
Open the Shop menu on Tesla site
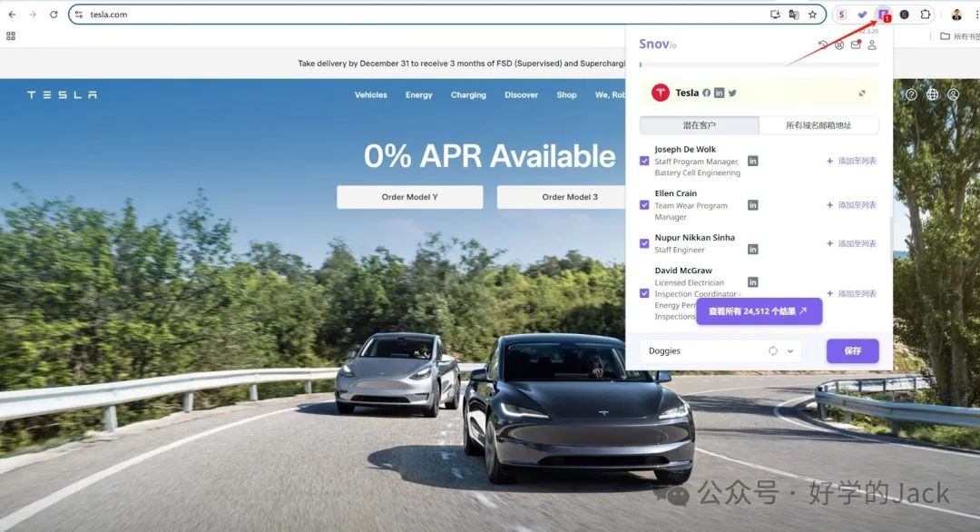coord(567,95)
